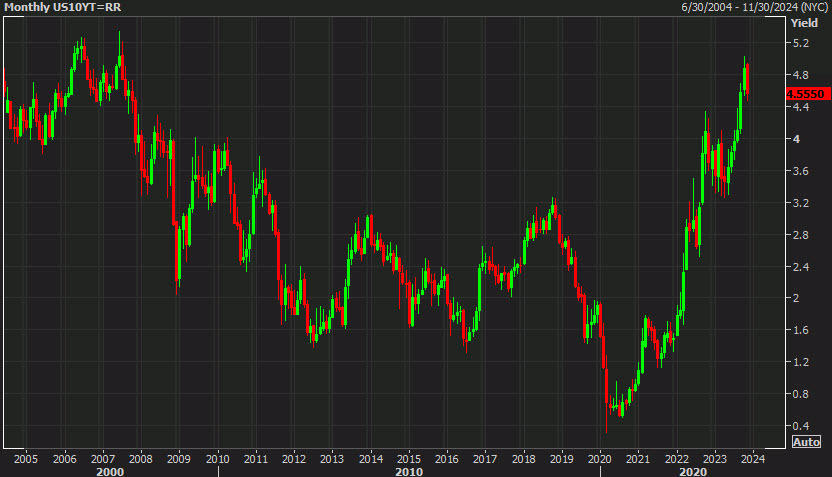Click the 0.4 yield axis label
832x477 pixels.
click(x=801, y=426)
